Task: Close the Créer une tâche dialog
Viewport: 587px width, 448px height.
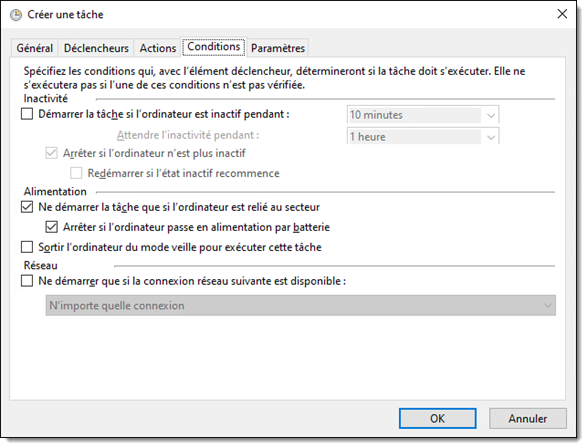Action: (x=562, y=14)
